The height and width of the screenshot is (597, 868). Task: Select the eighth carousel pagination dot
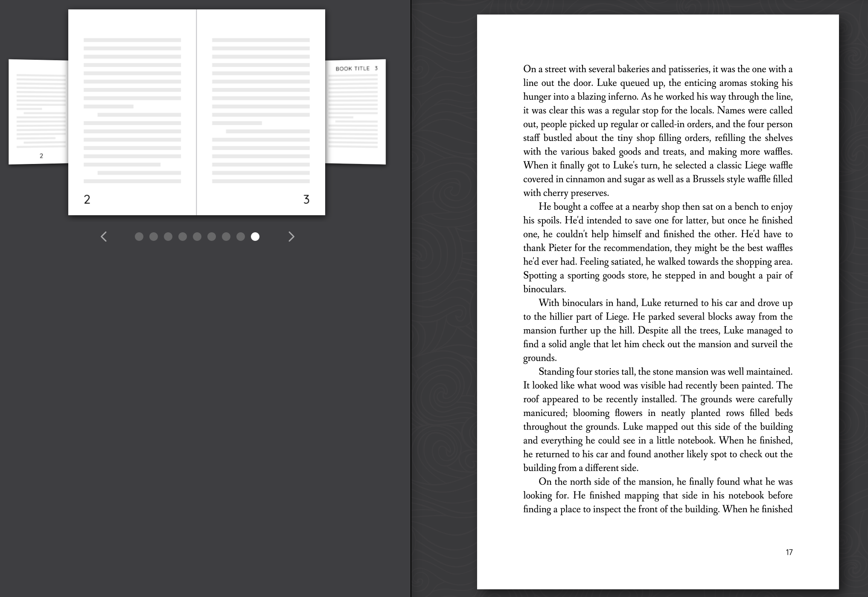(241, 237)
